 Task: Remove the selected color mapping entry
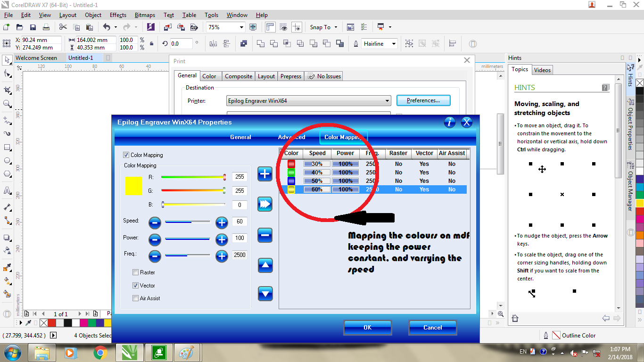pyautogui.click(x=265, y=235)
